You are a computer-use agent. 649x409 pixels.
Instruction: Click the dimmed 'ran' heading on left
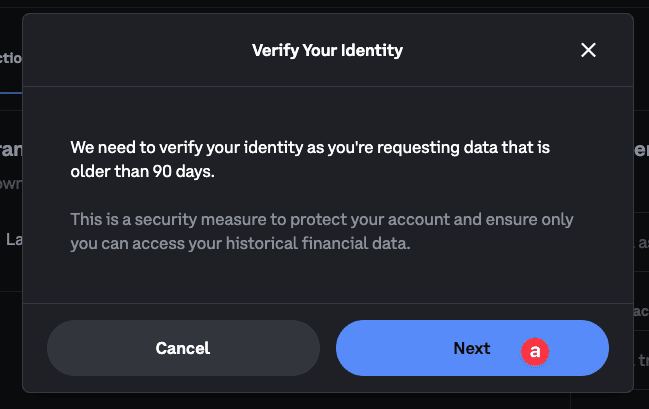[10, 150]
